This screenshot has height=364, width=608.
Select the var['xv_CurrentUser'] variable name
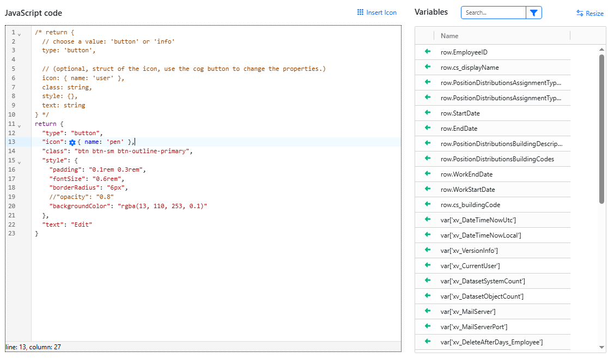[x=470, y=266]
